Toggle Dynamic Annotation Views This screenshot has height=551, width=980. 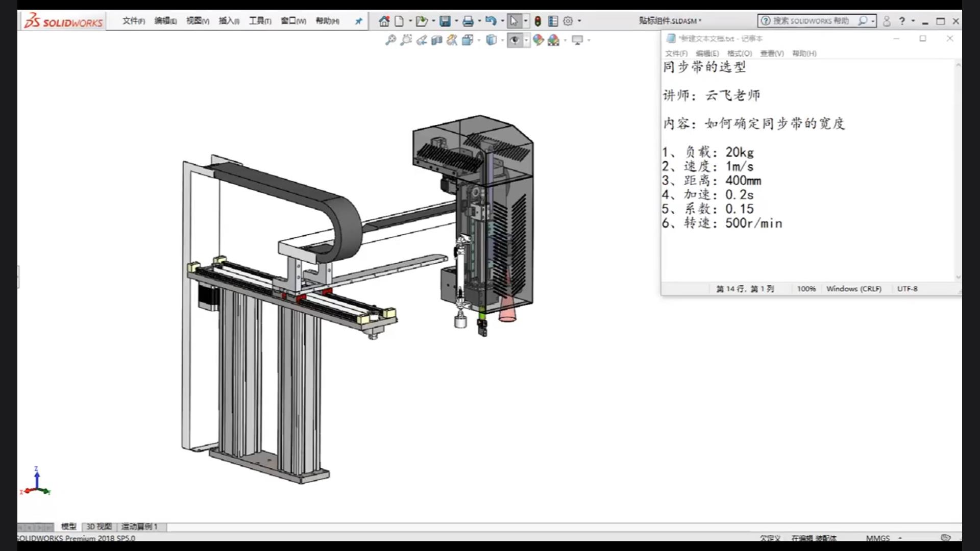tap(452, 40)
